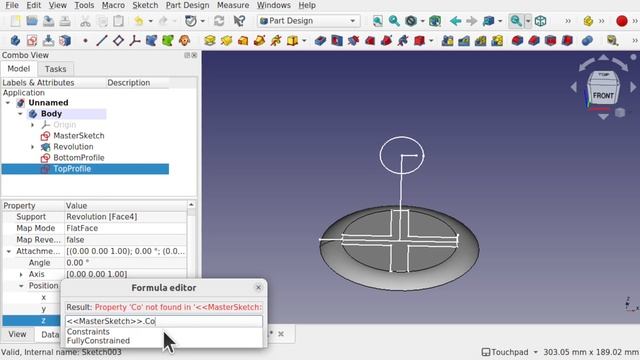The width and height of the screenshot is (640, 360).
Task: Choose Constraints autocomplete suggestion
Action: pos(88,332)
